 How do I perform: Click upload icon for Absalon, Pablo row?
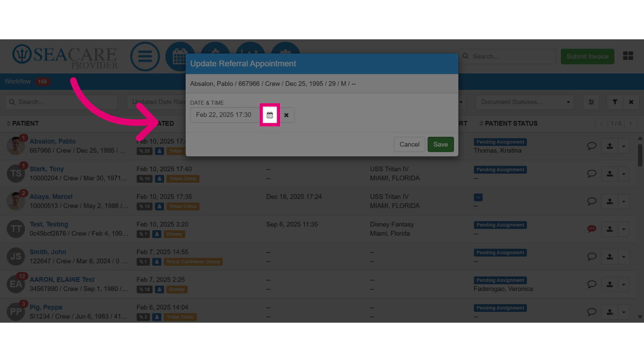coord(610,146)
